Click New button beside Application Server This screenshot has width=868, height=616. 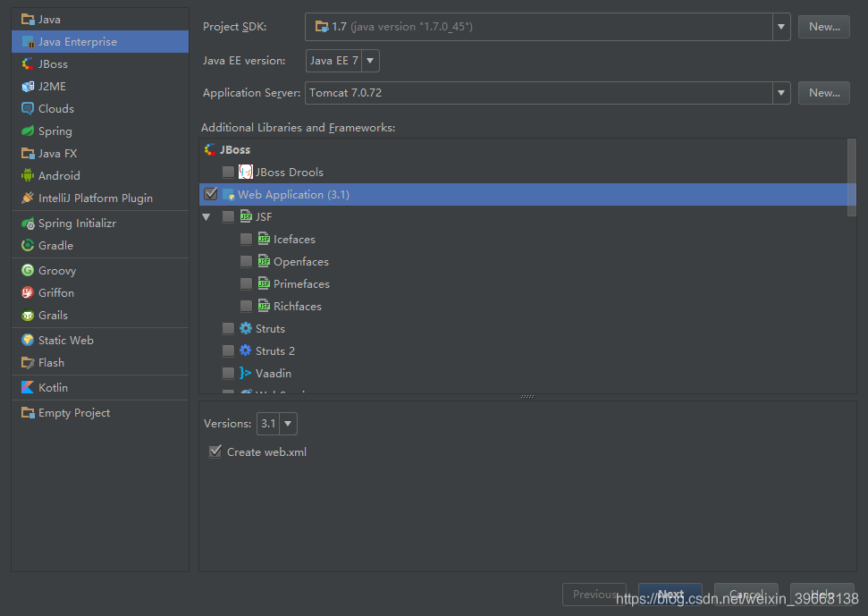point(823,93)
